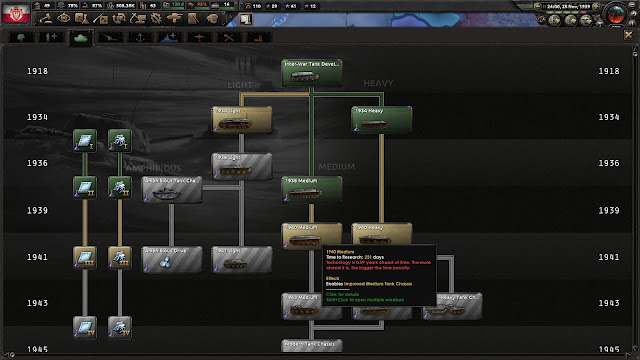Select the 1936 Light tank technology
The width and height of the screenshot is (640, 360).
point(242,166)
